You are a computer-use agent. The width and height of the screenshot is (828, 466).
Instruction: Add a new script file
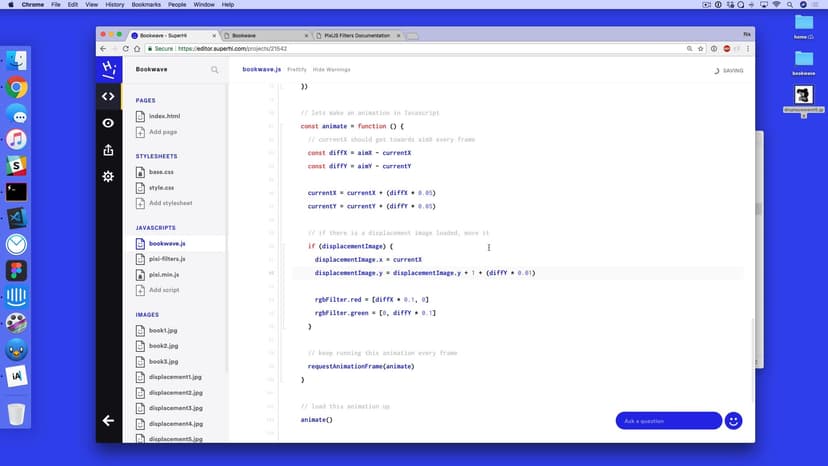tap(164, 290)
